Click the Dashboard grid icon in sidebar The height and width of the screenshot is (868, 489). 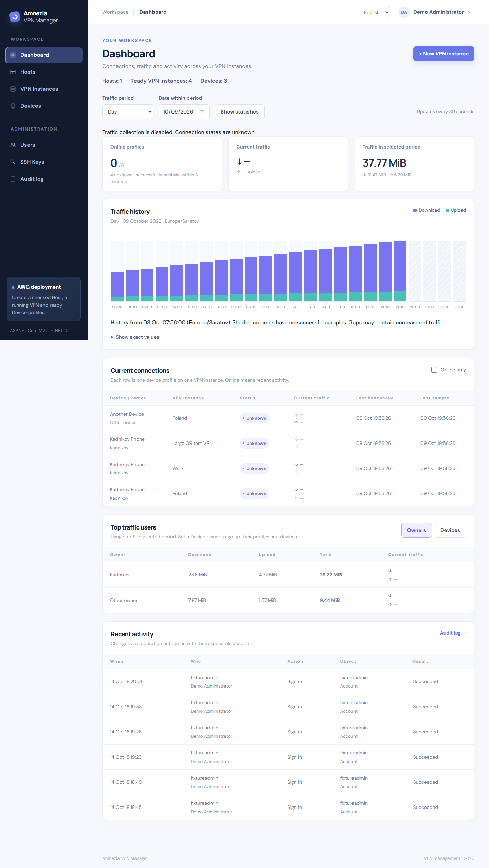pyautogui.click(x=13, y=55)
